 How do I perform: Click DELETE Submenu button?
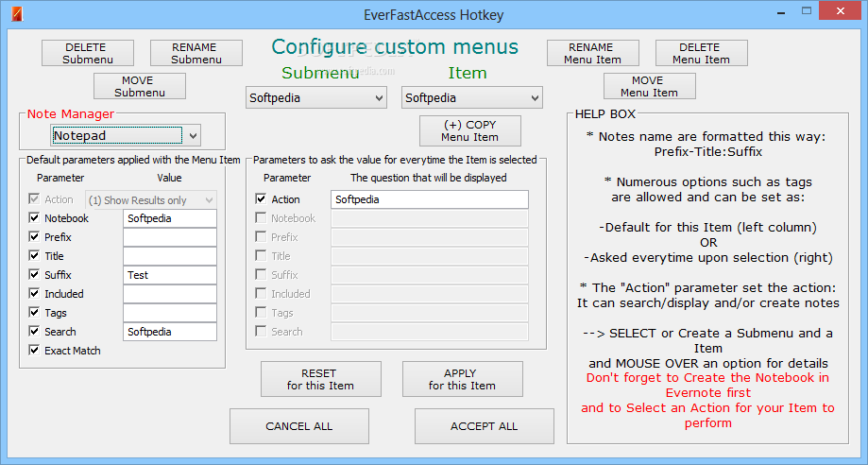88,53
